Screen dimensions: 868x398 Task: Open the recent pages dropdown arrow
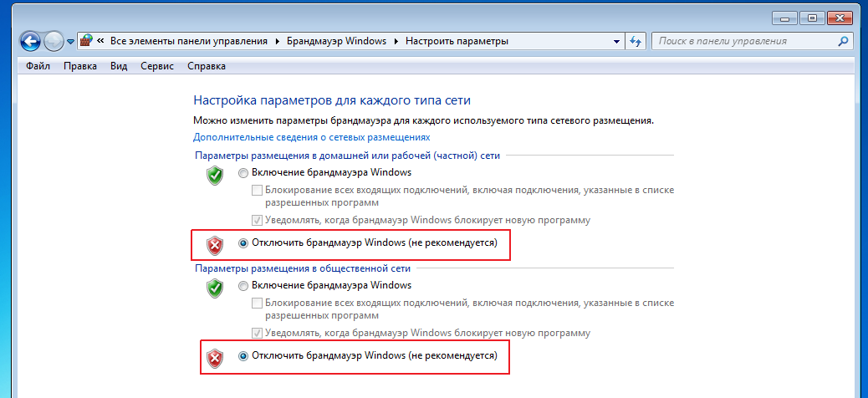(x=70, y=42)
